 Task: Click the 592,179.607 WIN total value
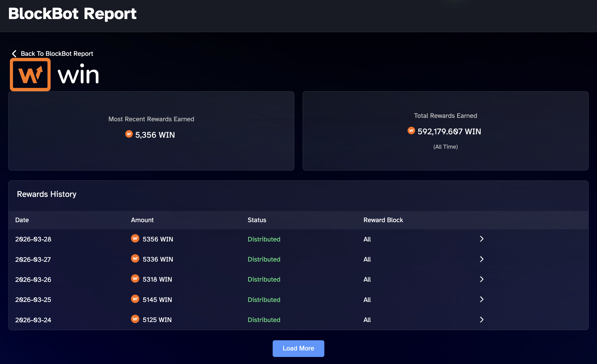click(x=449, y=131)
